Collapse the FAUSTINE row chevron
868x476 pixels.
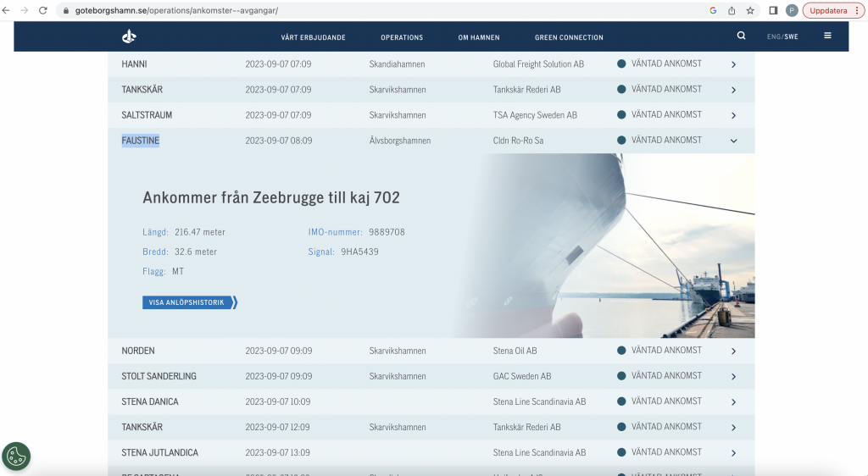pos(733,141)
